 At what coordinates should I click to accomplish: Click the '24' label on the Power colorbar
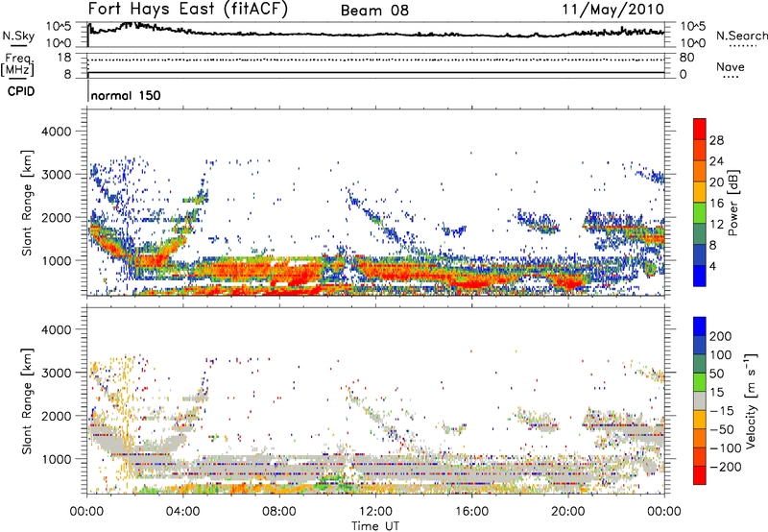coord(716,161)
